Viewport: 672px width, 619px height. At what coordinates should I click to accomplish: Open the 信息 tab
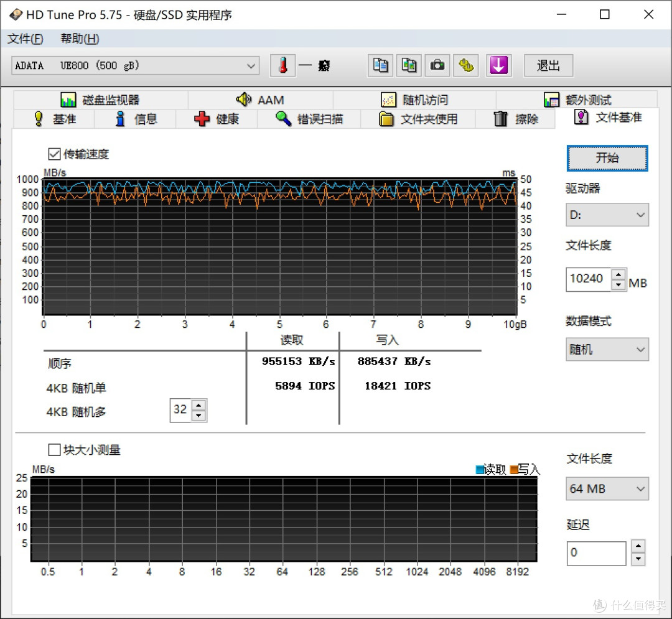[135, 119]
